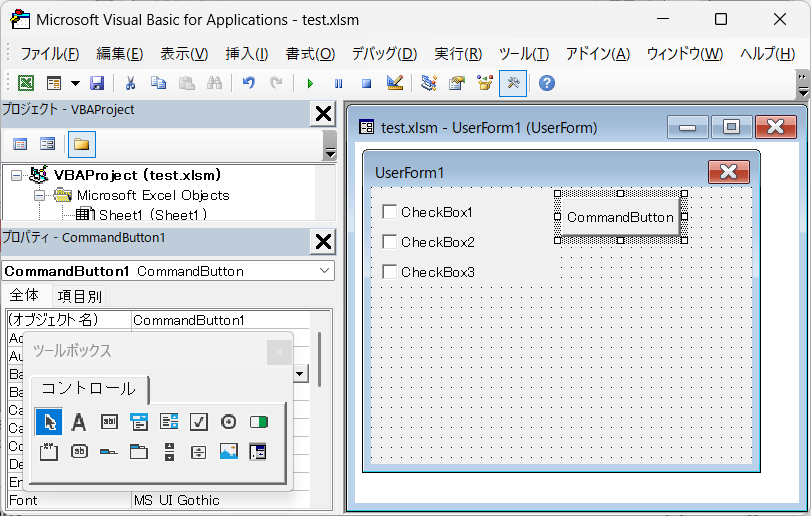The width and height of the screenshot is (811, 516).
Task: Open Project Explorer from the toolbar
Action: tap(429, 83)
